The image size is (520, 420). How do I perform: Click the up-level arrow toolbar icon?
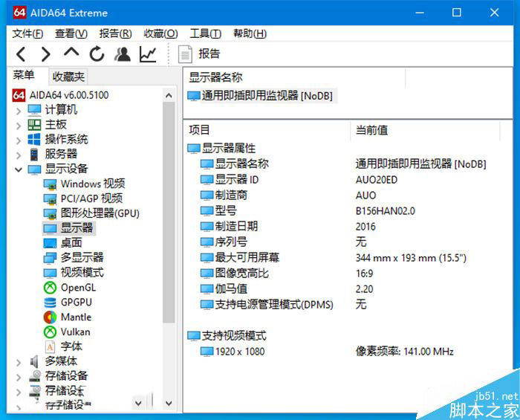point(71,53)
